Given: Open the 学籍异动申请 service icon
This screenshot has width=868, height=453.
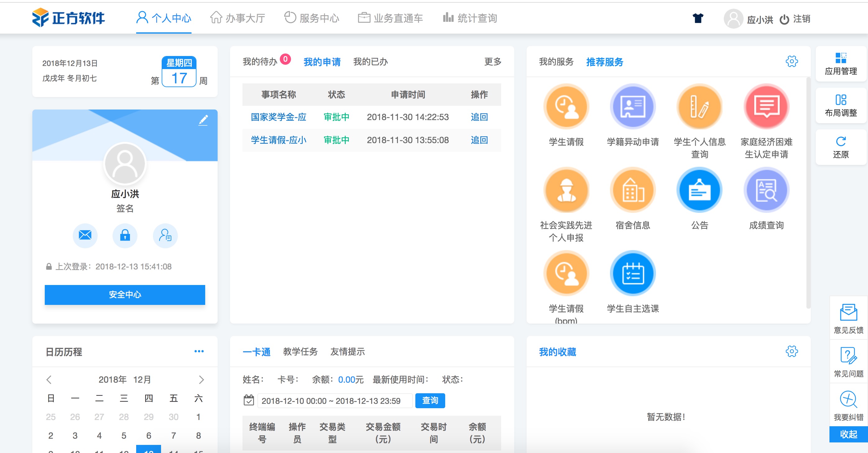Looking at the screenshot, I should pos(633,107).
